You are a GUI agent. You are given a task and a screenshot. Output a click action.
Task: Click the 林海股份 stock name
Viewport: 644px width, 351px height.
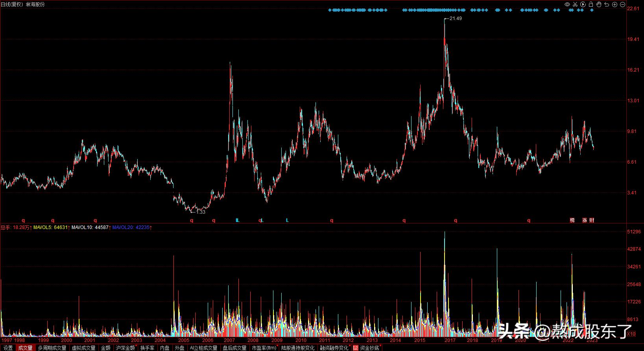click(x=35, y=4)
